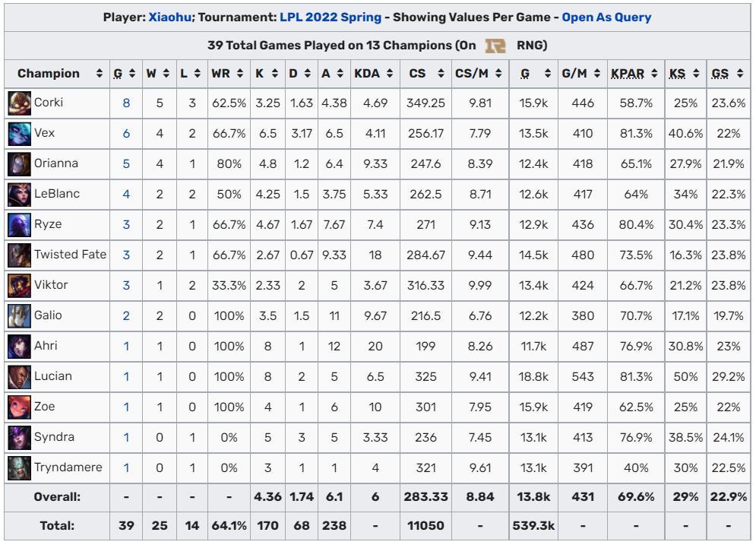Screen dimensions: 756x545
Task: Click the Lucian champion portrait icon
Action: click(x=20, y=376)
